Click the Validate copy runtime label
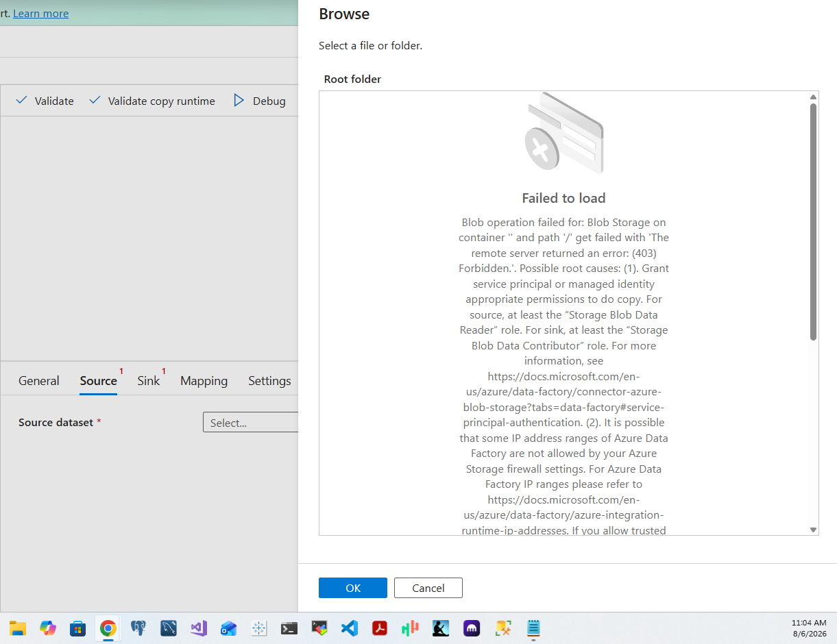 pyautogui.click(x=162, y=101)
